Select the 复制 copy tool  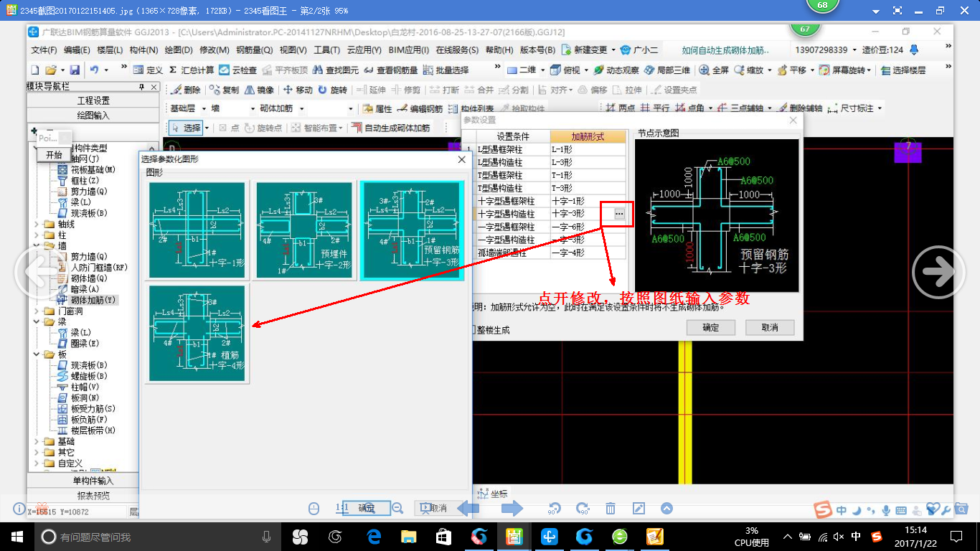click(224, 90)
